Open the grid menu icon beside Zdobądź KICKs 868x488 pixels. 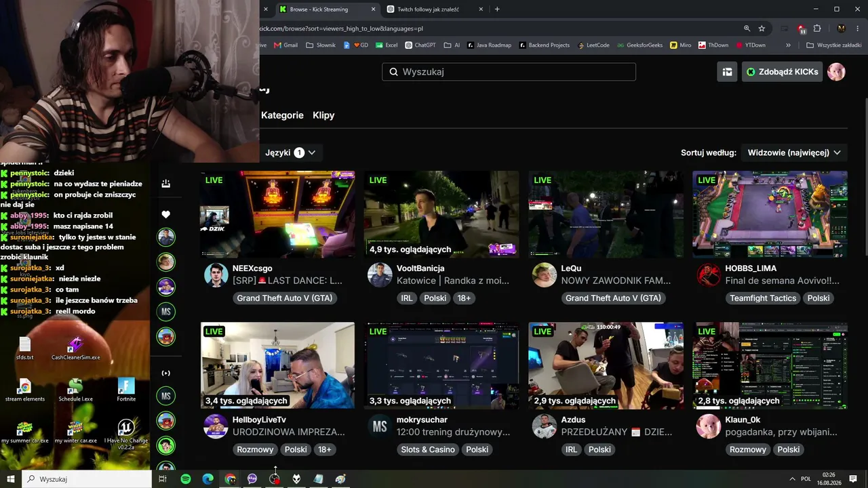click(x=727, y=72)
